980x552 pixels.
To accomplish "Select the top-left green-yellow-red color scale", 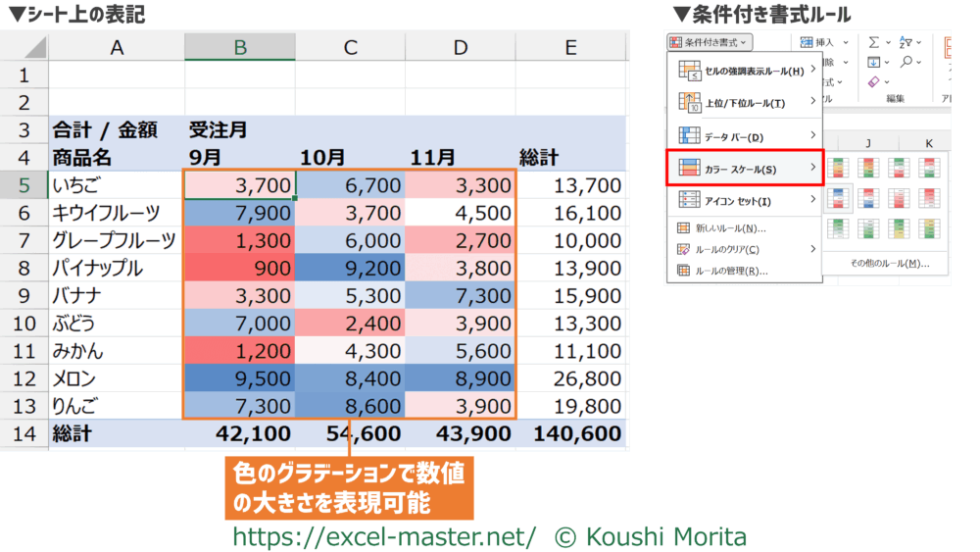I will (x=839, y=169).
